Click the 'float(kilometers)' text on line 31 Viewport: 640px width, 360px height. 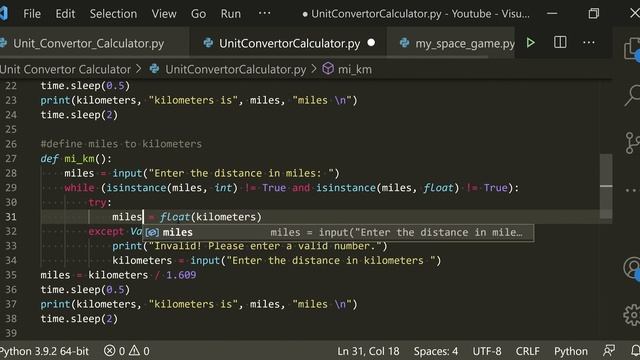(211, 217)
